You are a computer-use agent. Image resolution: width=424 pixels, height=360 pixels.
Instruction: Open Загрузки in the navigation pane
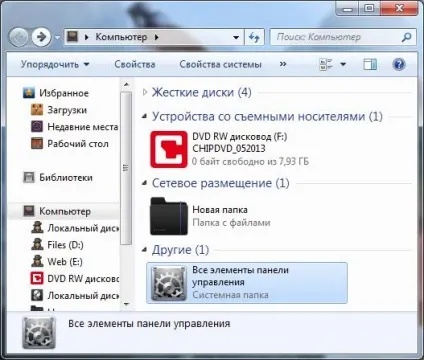point(67,110)
